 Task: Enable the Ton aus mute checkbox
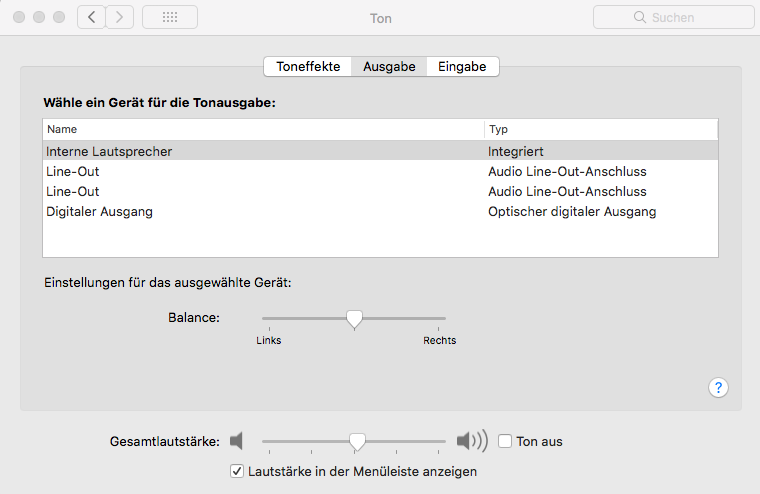(x=505, y=441)
